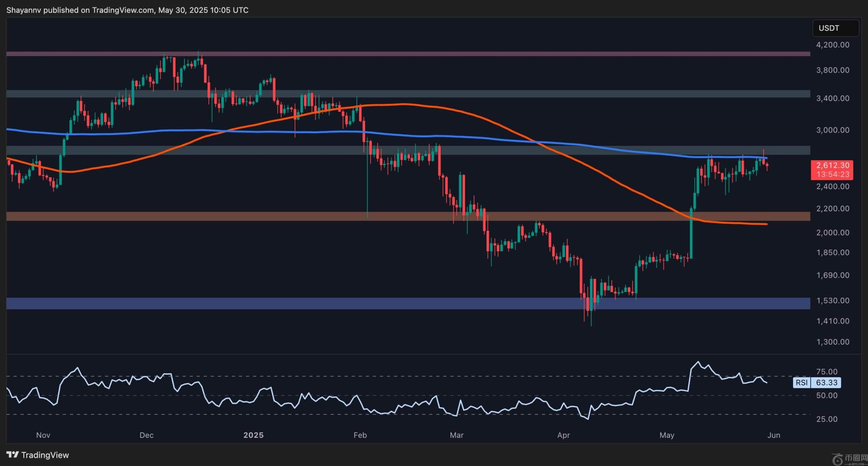Click the TradingView logo icon
Screen dimensions: 868x466
click(13, 455)
